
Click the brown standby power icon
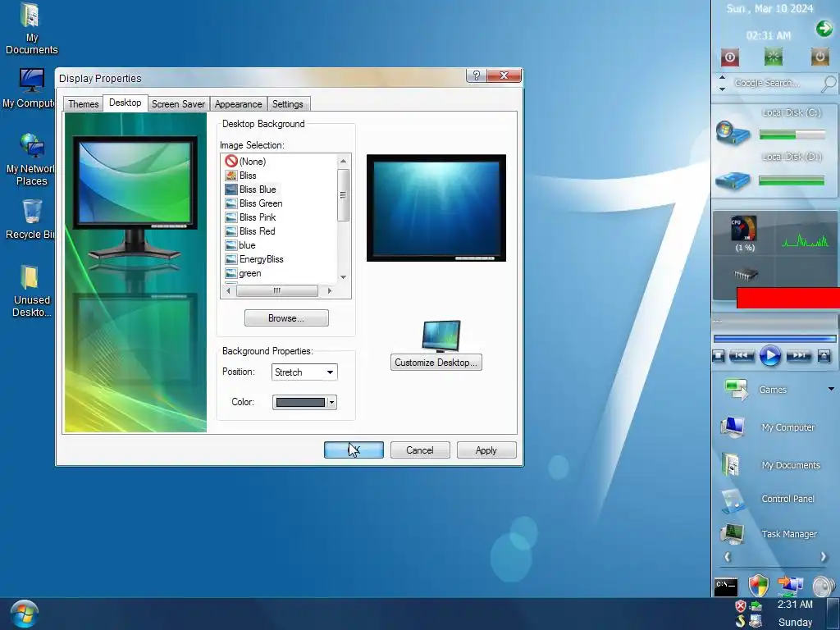point(819,57)
